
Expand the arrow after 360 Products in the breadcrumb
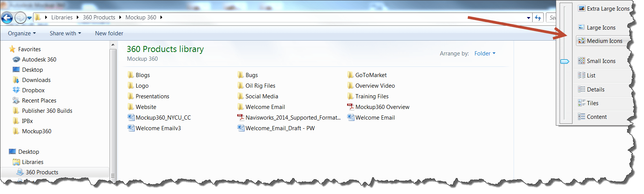tap(120, 17)
